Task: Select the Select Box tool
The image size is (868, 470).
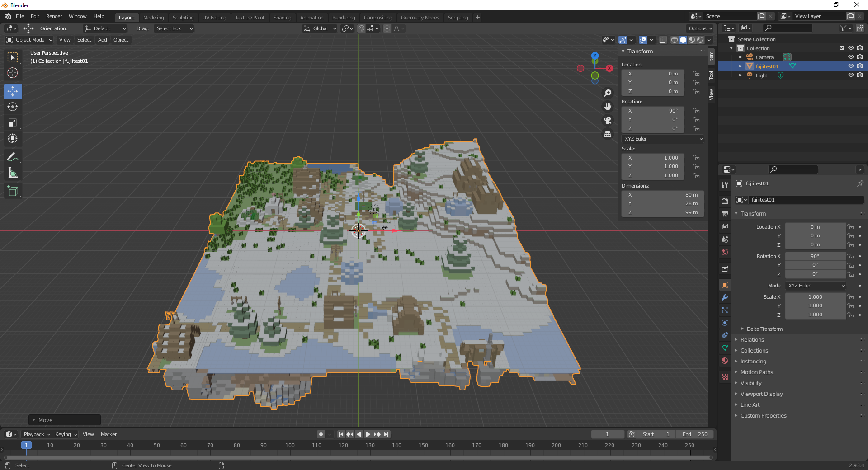Action: tap(13, 57)
